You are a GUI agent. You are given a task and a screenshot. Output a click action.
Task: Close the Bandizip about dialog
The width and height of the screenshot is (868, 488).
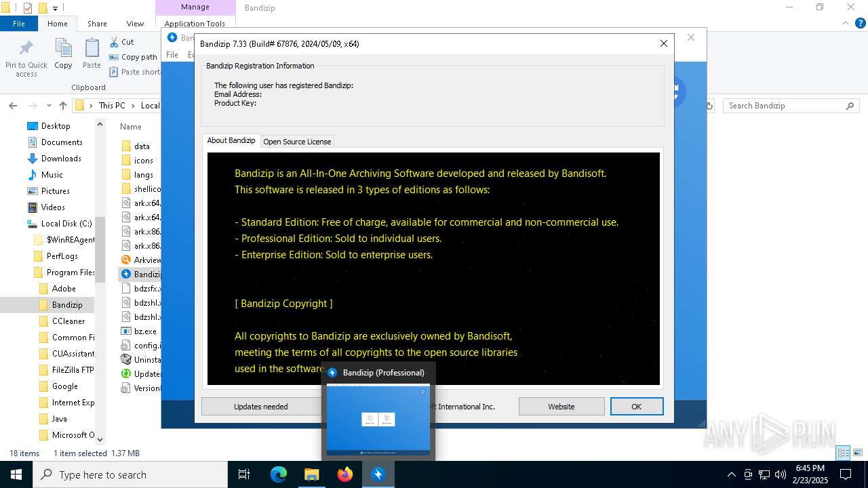tap(664, 43)
